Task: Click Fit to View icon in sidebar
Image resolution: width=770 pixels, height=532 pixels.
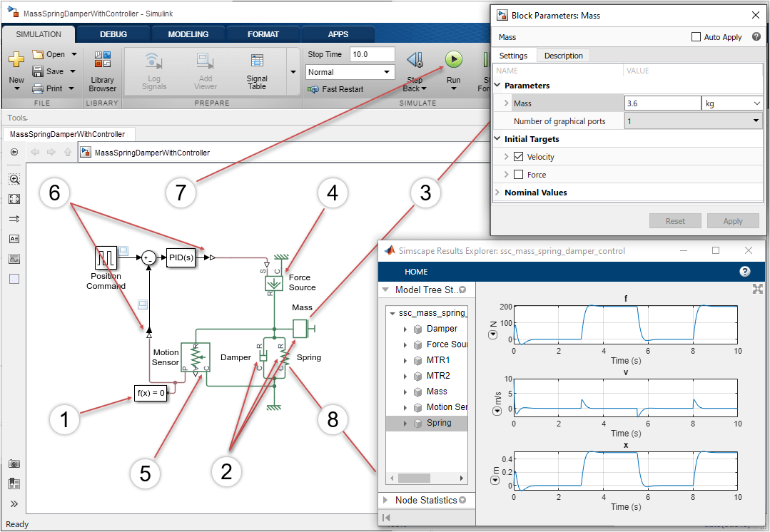Action: 14,199
